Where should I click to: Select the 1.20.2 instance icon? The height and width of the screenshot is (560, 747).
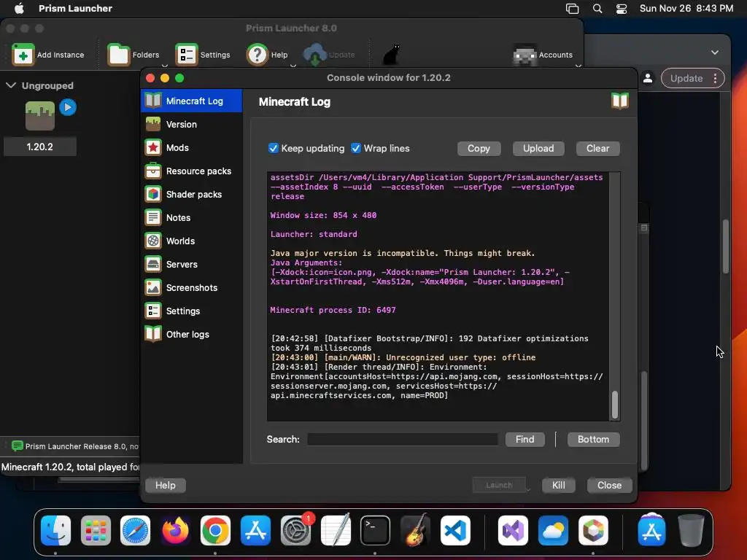click(x=40, y=116)
